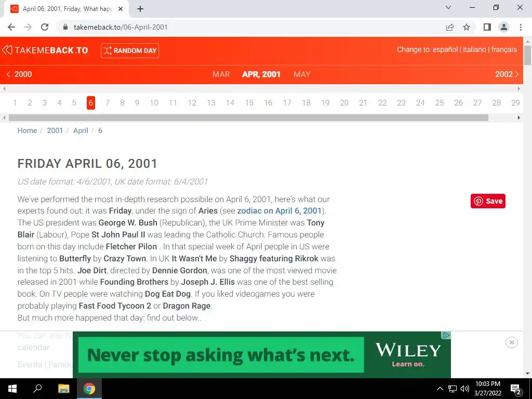Select APR, 2001 month
The width and height of the screenshot is (532, 399).
(261, 74)
